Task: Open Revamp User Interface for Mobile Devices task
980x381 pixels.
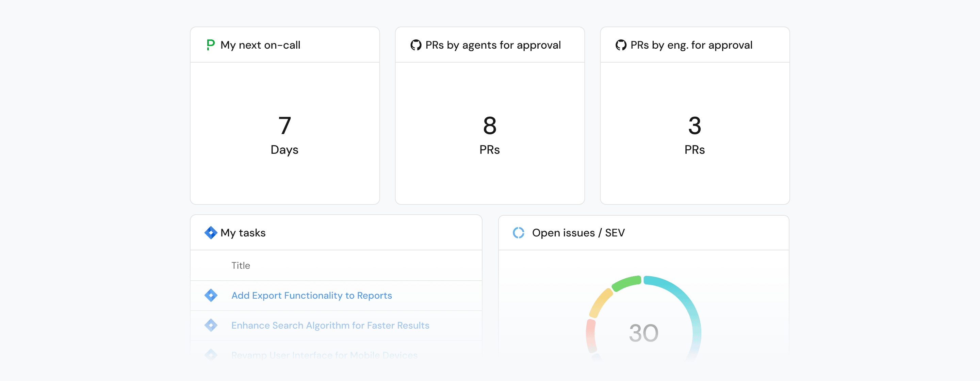Action: coord(324,355)
